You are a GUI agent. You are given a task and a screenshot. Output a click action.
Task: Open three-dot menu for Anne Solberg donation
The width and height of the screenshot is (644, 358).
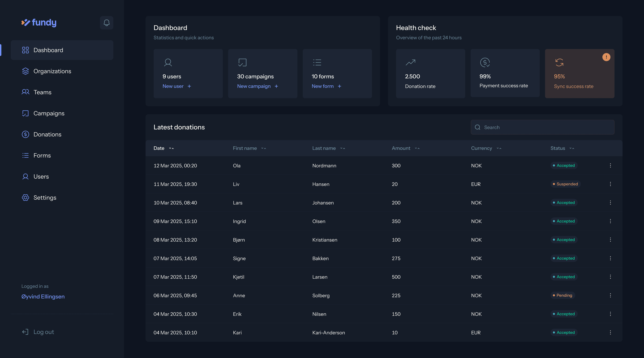click(x=610, y=295)
